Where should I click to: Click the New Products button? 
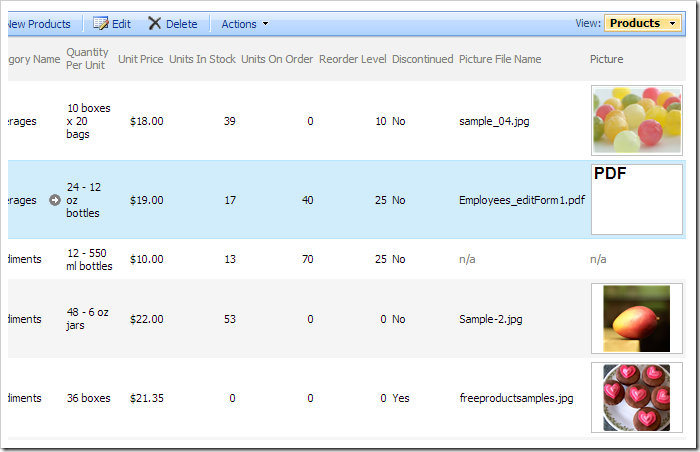click(38, 24)
